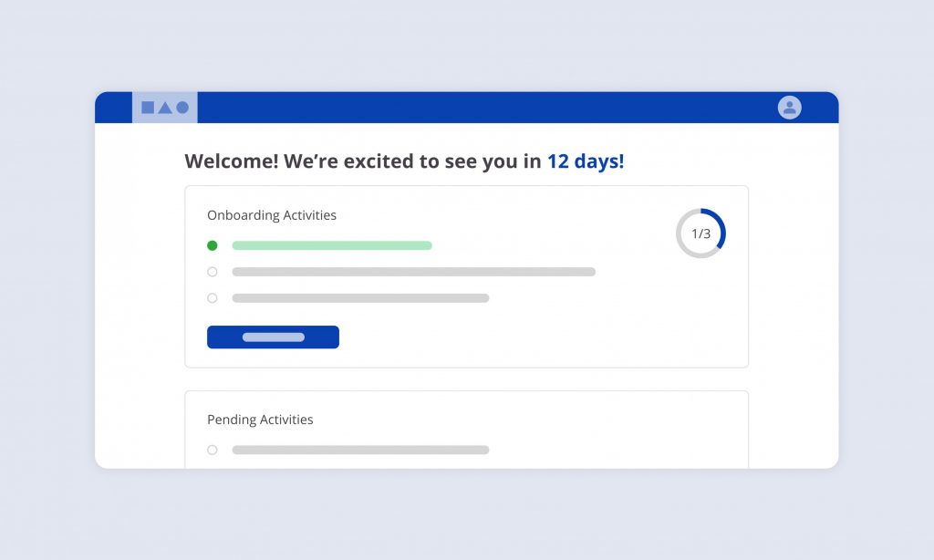Click the Onboarding Activities heading
The image size is (934, 560).
[x=272, y=215]
